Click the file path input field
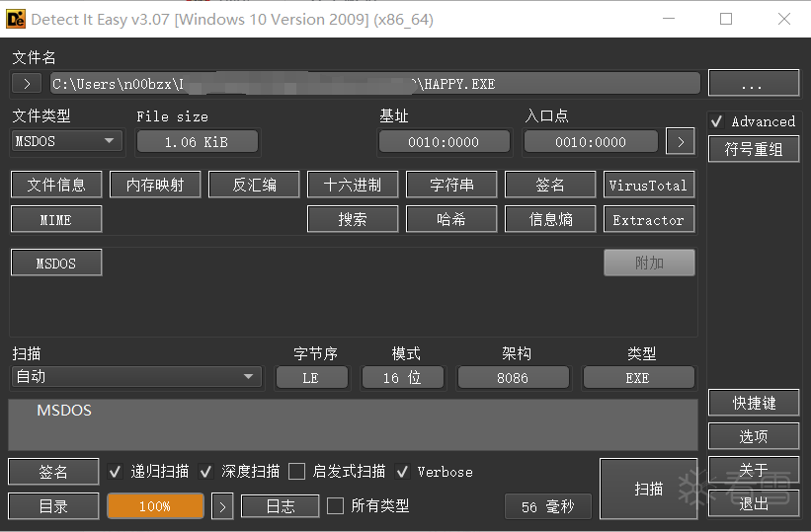This screenshot has width=811, height=532. 375,83
